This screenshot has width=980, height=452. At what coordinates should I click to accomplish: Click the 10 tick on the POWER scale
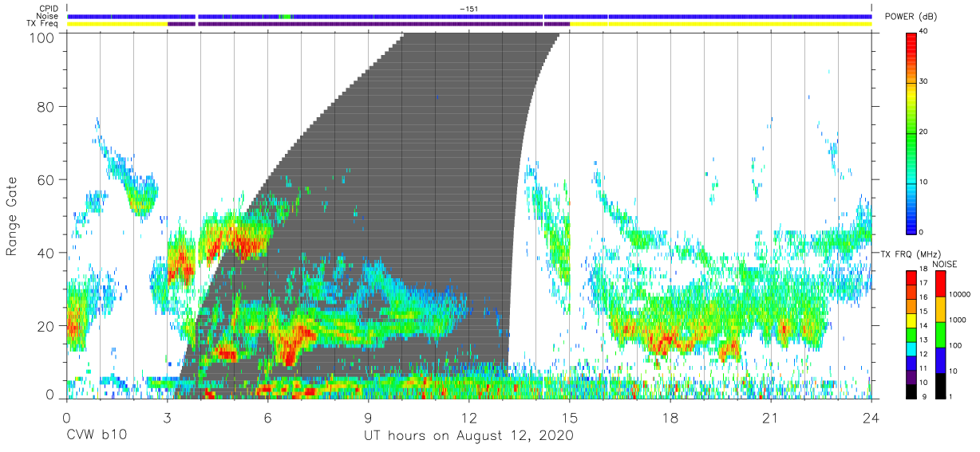[x=923, y=183]
